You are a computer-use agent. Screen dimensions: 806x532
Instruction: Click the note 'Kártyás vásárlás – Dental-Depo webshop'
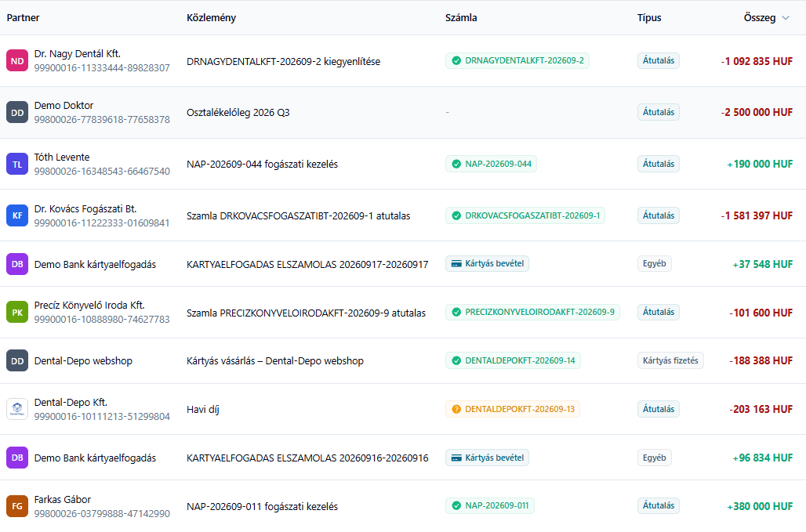[x=275, y=361]
